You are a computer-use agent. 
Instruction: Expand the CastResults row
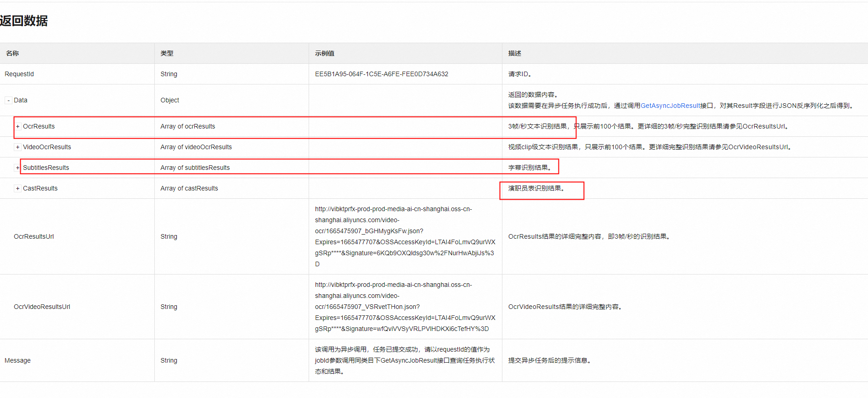coord(17,188)
